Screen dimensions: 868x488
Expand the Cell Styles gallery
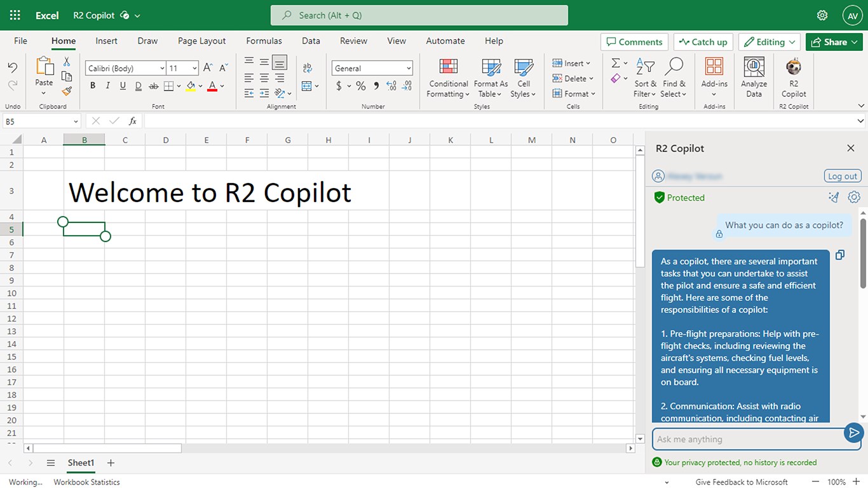pos(524,78)
